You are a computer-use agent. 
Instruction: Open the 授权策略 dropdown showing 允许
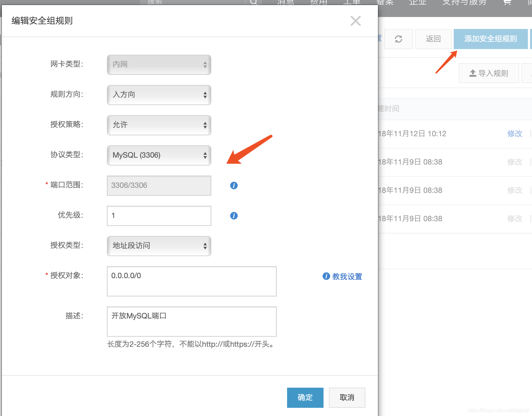(159, 125)
